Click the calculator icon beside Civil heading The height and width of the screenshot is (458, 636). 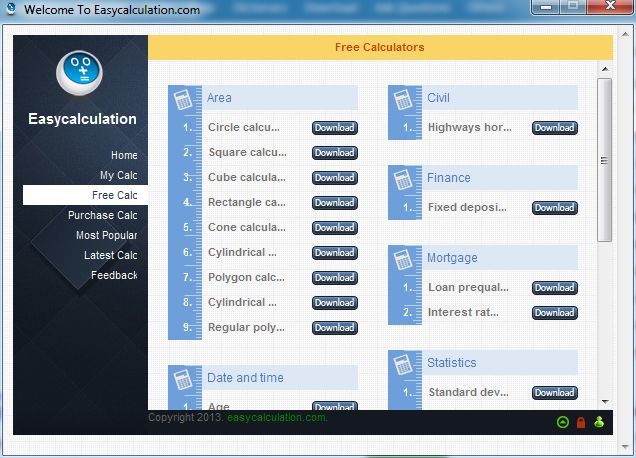pyautogui.click(x=403, y=99)
